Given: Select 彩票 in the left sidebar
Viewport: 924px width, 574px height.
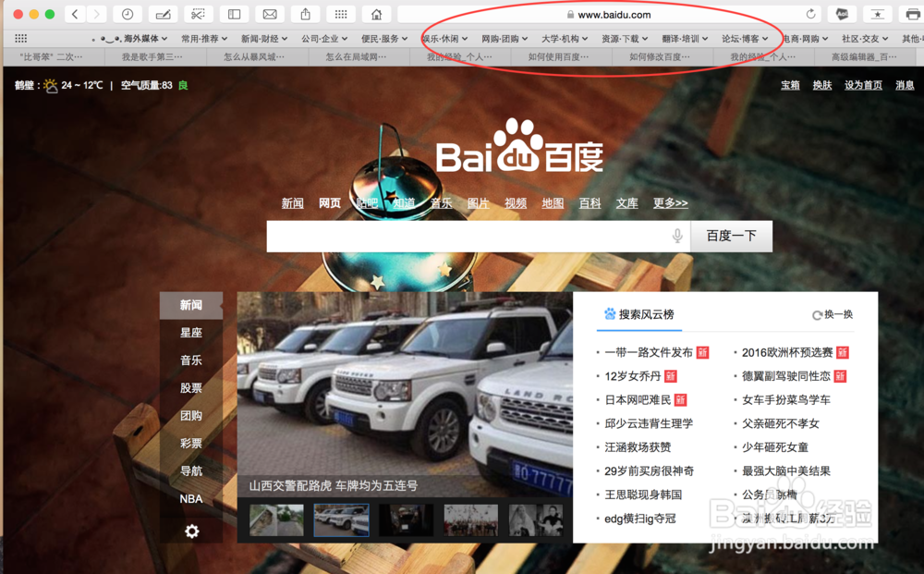Looking at the screenshot, I should point(191,443).
